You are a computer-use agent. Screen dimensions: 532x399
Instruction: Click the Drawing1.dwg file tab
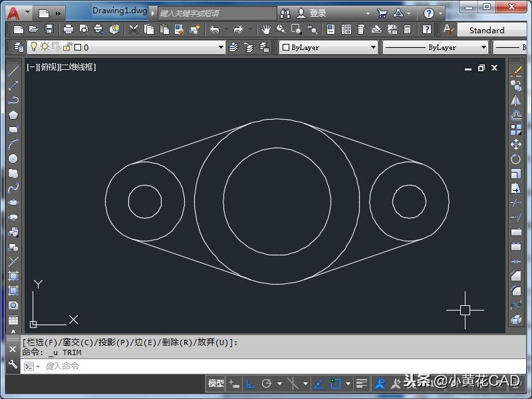pyautogui.click(x=118, y=11)
